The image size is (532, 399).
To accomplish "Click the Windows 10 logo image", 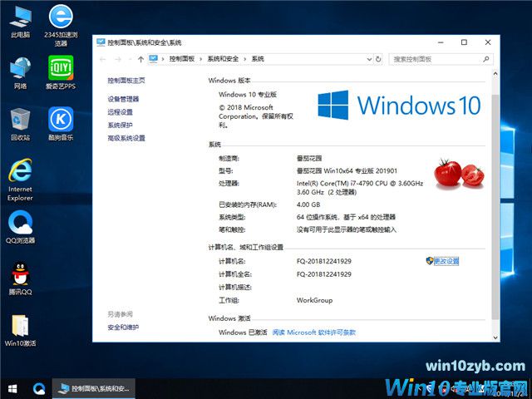I will coord(399,105).
